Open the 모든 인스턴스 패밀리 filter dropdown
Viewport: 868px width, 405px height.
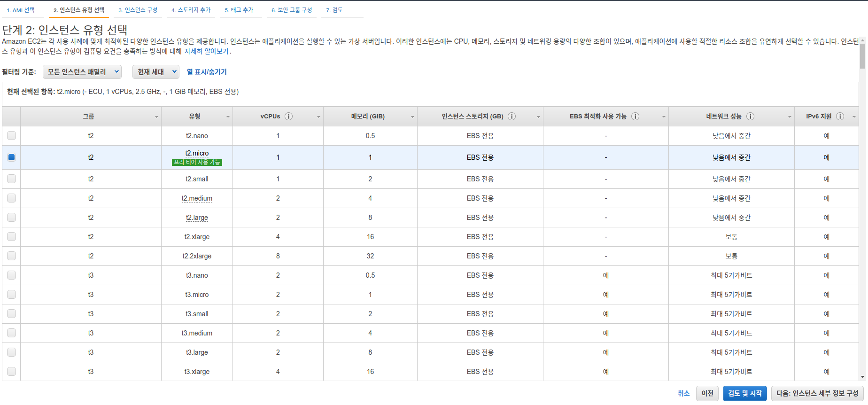pos(82,72)
